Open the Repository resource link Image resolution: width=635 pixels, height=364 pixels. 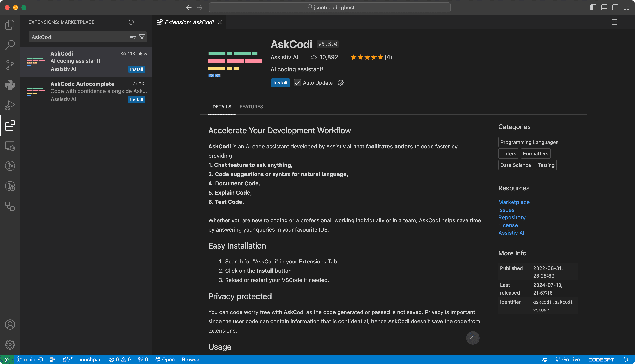click(x=512, y=217)
